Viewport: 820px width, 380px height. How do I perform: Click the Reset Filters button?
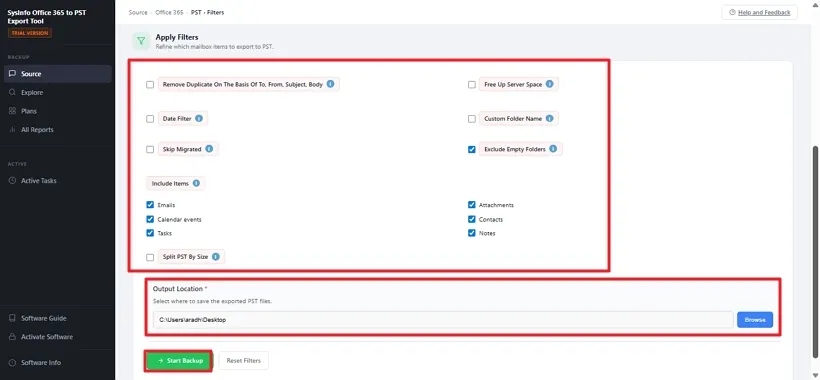[x=244, y=361]
